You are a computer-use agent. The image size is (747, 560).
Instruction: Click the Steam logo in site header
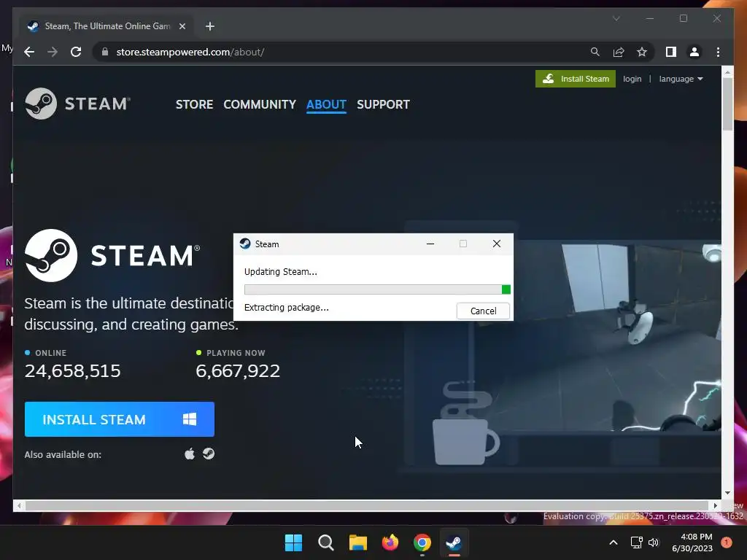tap(77, 104)
